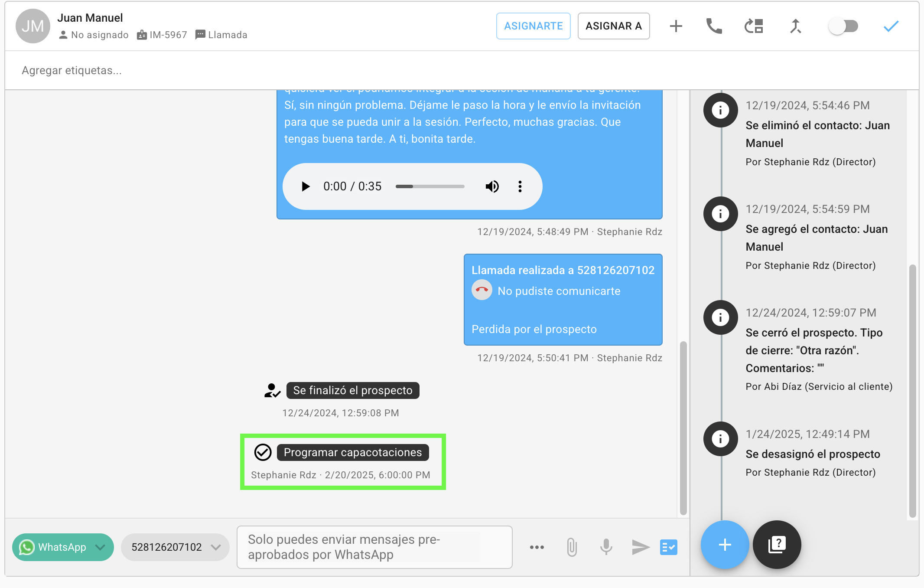Click the Agregar etiquetas input field
This screenshot has height=588, width=924.
(x=72, y=70)
